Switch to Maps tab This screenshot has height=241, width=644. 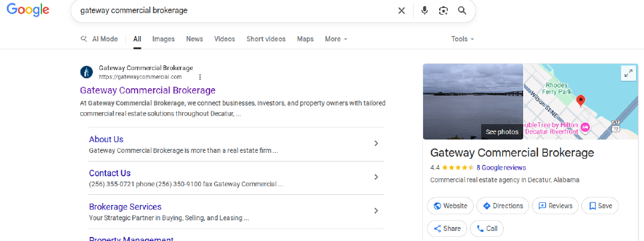coord(305,39)
